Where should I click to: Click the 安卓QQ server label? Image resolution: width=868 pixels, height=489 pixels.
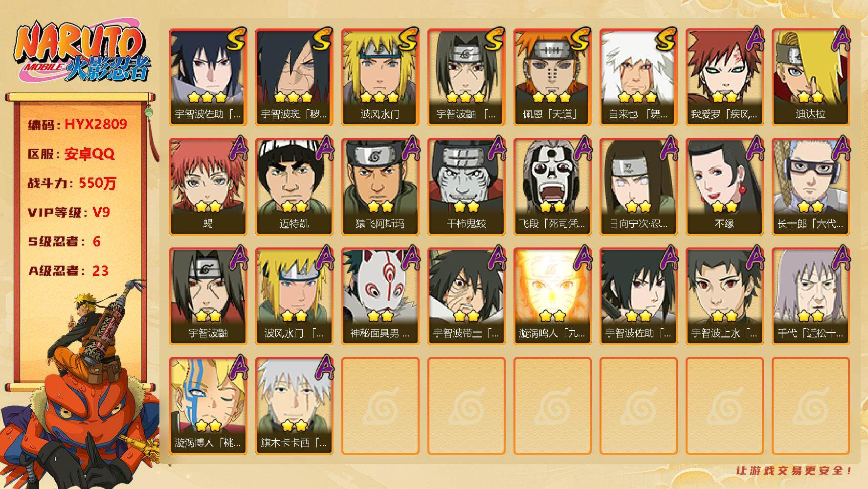pos(89,154)
